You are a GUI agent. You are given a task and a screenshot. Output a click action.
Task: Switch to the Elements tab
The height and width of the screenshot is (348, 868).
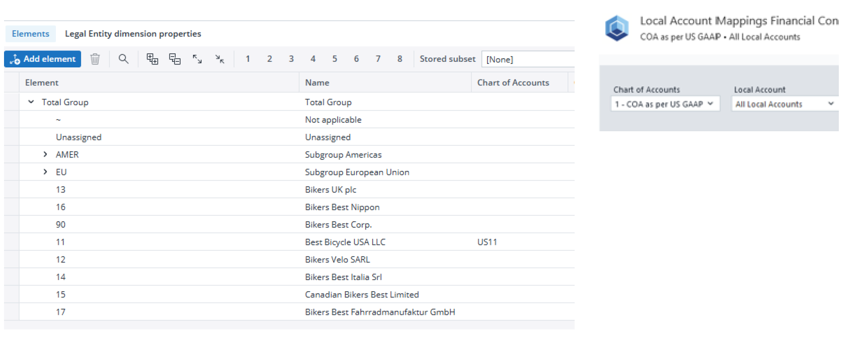pos(31,34)
